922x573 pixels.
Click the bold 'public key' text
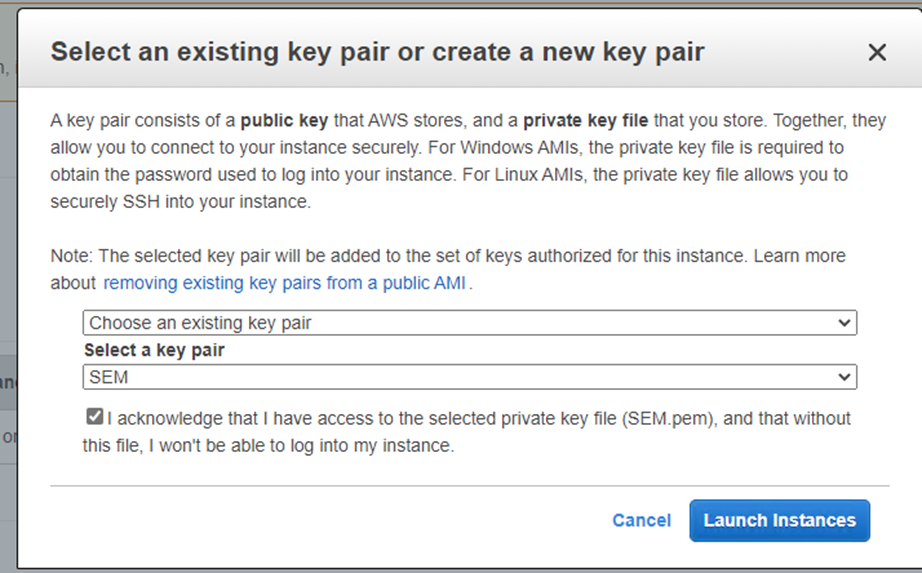point(284,121)
